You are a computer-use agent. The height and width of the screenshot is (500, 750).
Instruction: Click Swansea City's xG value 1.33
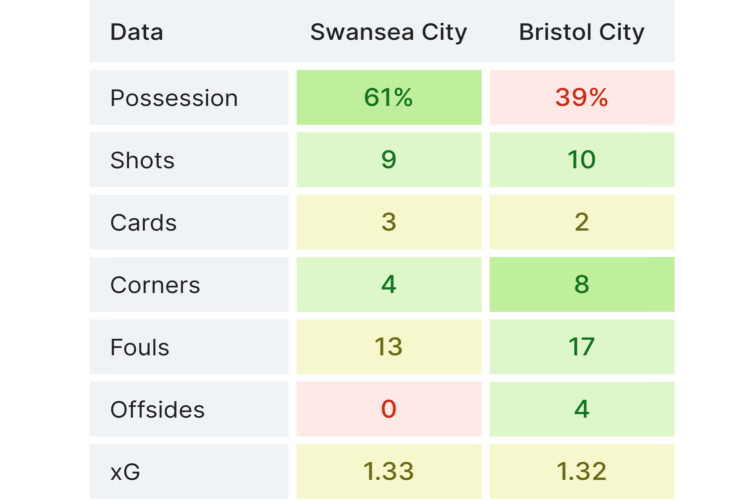click(x=388, y=471)
